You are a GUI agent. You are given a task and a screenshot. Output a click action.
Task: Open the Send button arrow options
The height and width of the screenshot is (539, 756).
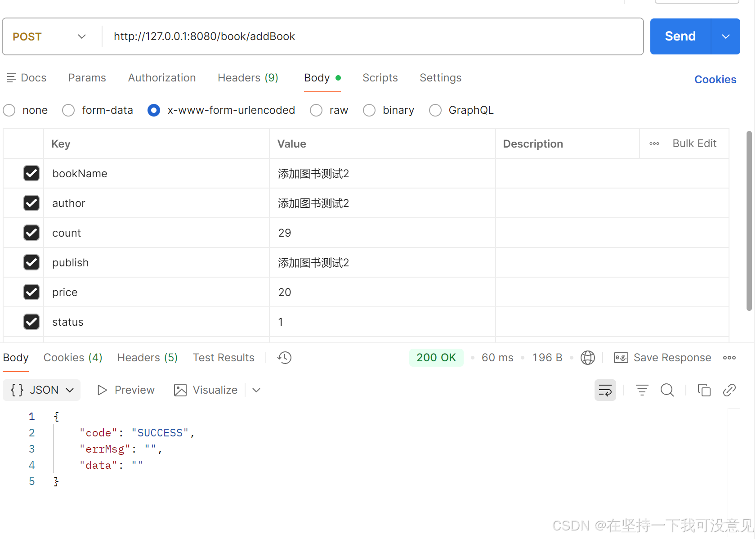click(725, 36)
